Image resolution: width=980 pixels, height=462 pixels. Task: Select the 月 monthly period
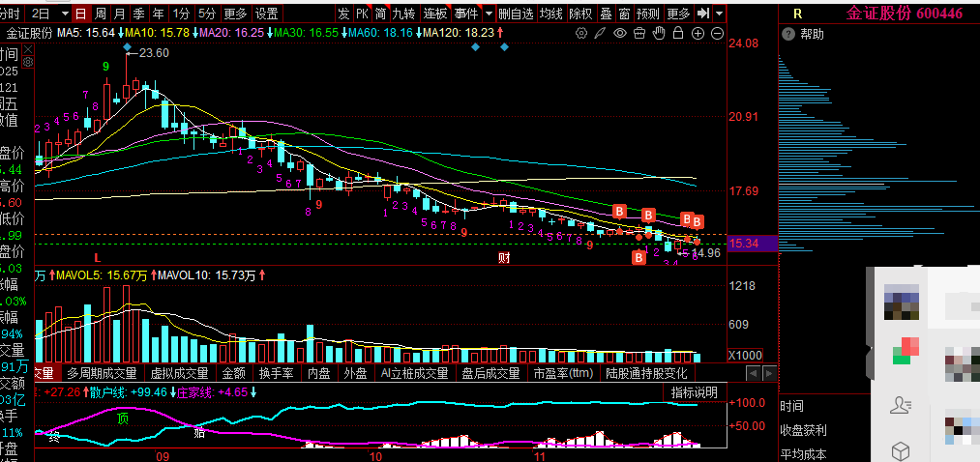(x=119, y=14)
